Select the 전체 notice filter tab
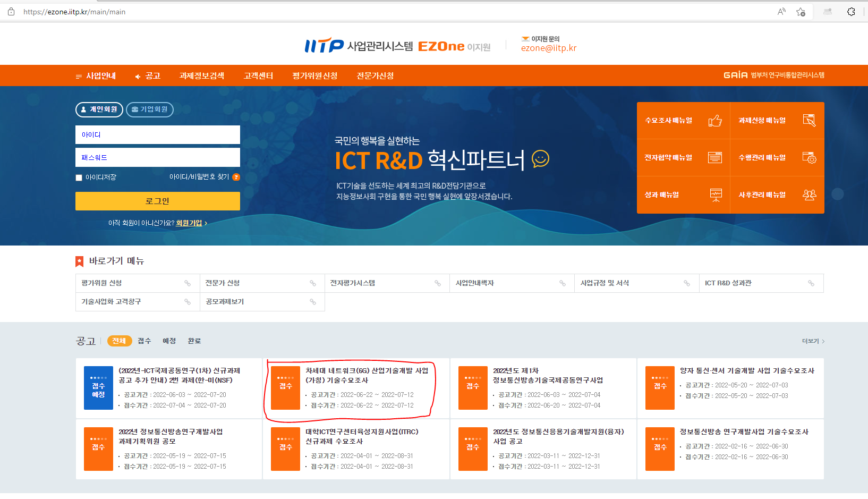This screenshot has width=868, height=499. click(119, 341)
